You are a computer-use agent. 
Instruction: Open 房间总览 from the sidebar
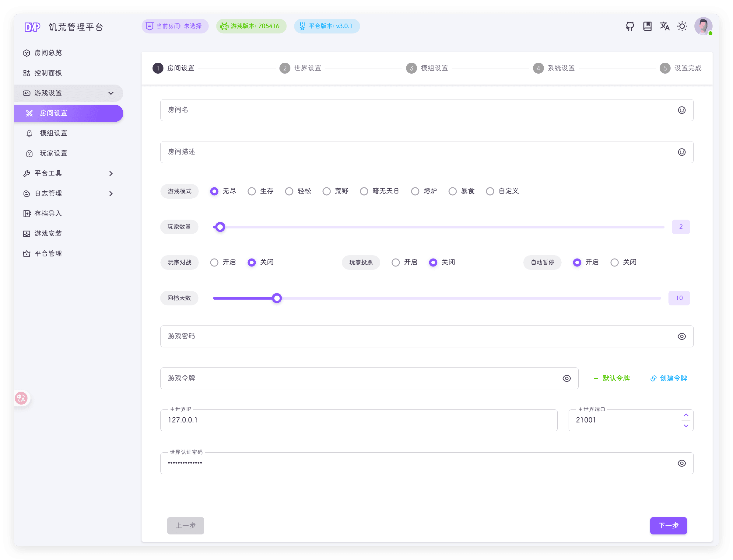point(48,53)
